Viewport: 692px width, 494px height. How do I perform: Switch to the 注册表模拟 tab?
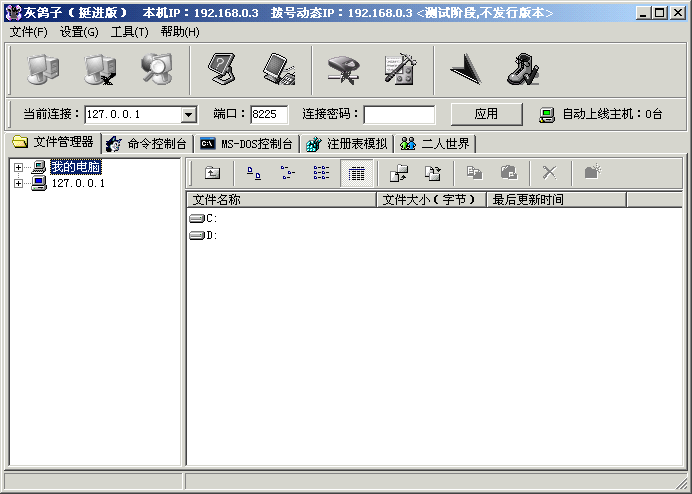point(347,144)
